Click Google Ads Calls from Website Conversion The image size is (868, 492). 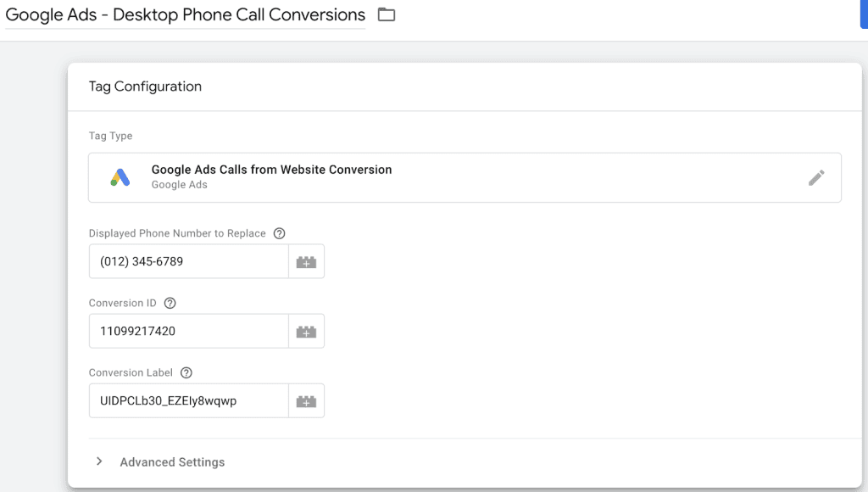tap(271, 170)
